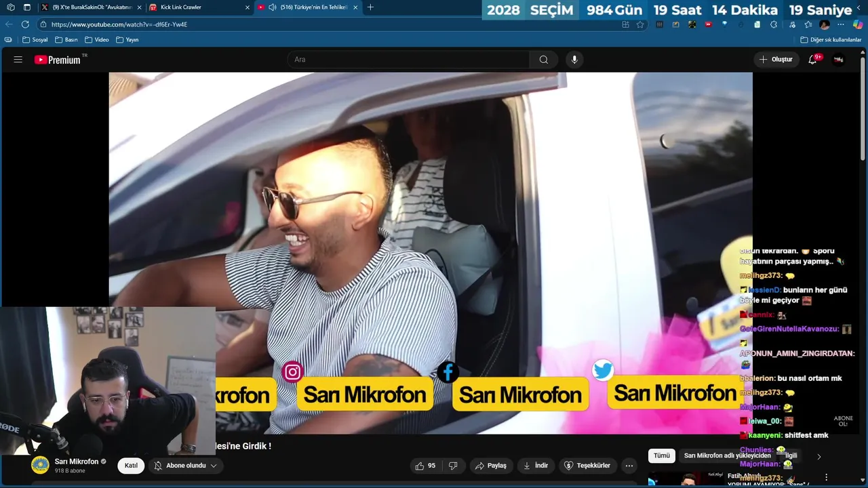Click the Katıl join button

[x=131, y=466]
